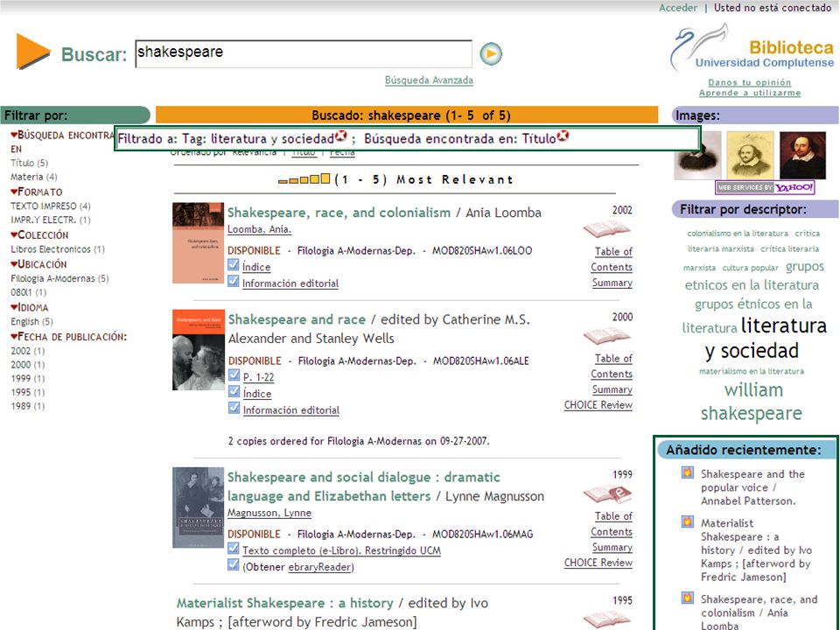Click the book icon for Materialist Shakespeare
The width and height of the screenshot is (840, 630).
coord(607,619)
